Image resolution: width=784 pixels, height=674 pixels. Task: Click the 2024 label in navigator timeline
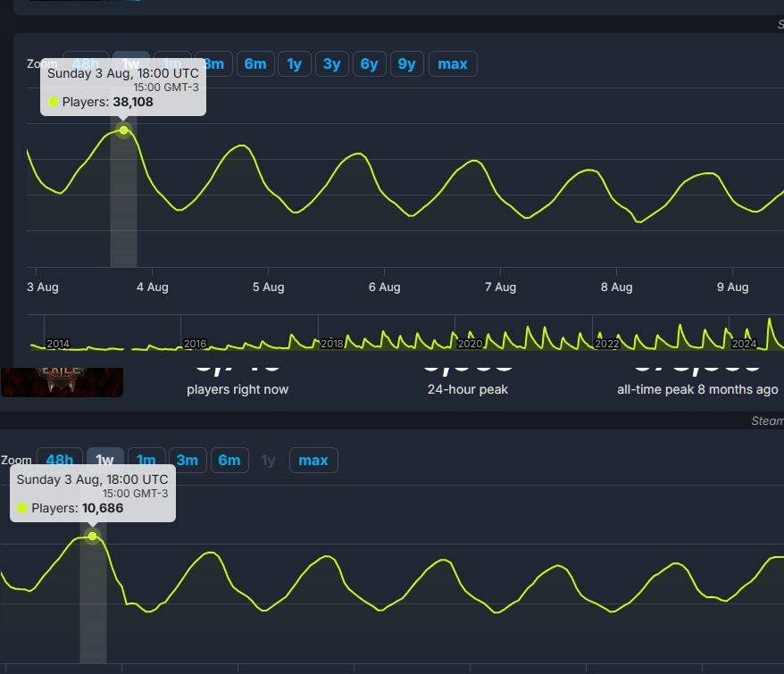point(744,344)
